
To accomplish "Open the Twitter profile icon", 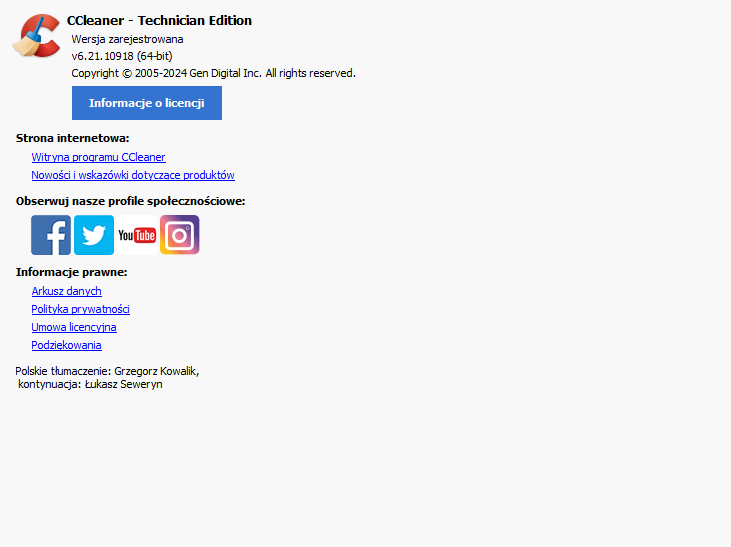I will coord(94,235).
